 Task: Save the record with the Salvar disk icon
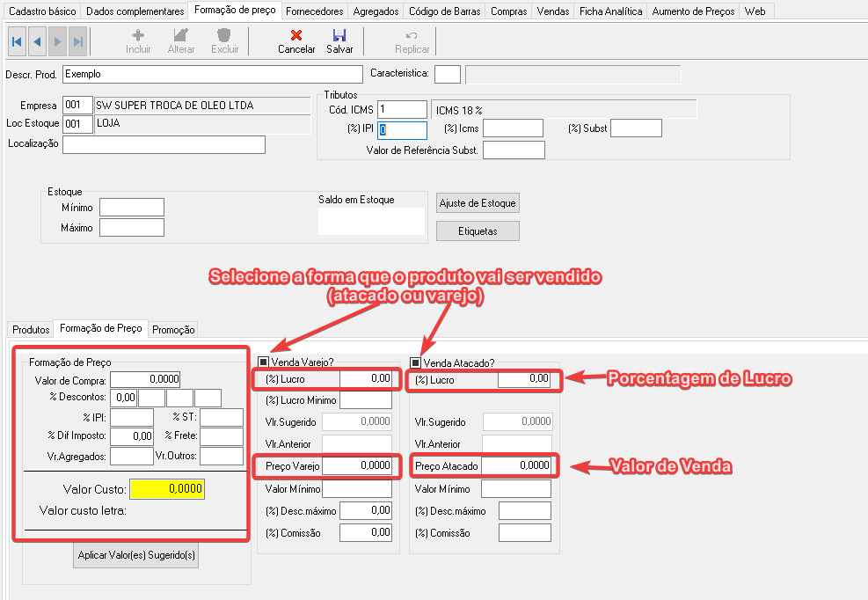339,36
